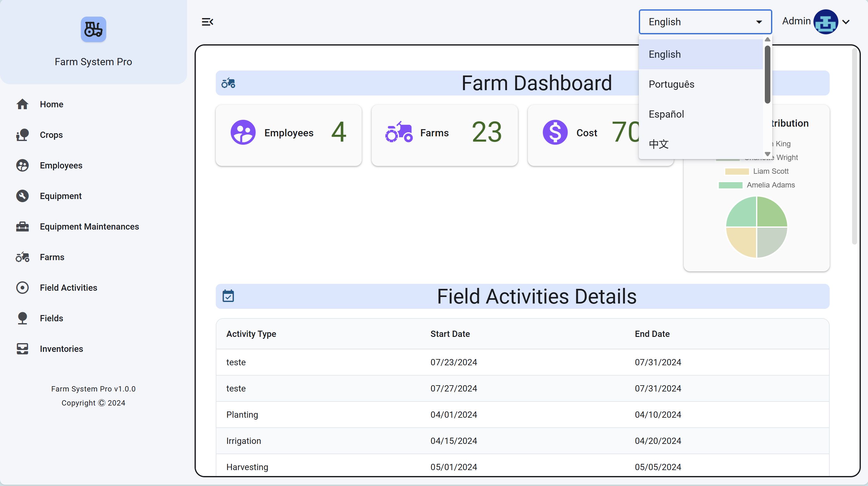Open Employees page from sidebar
The width and height of the screenshot is (868, 486).
pyautogui.click(x=61, y=165)
